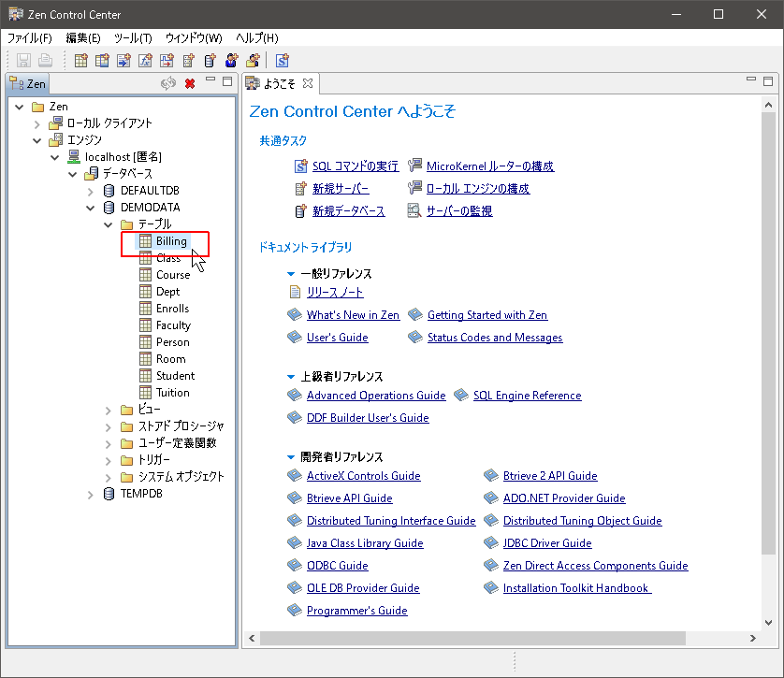Collapse the 一般リファレンス section

coord(291,274)
